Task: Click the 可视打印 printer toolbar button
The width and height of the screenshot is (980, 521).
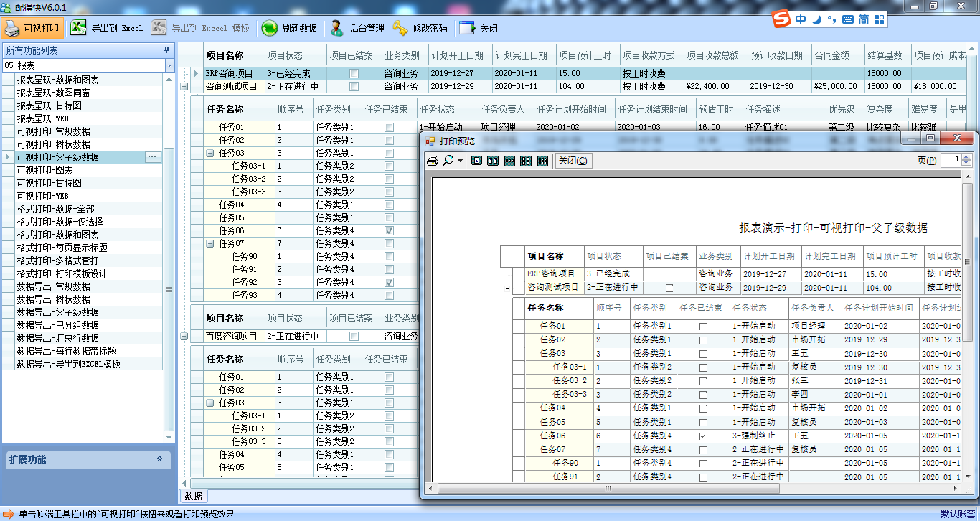Action: (x=33, y=28)
